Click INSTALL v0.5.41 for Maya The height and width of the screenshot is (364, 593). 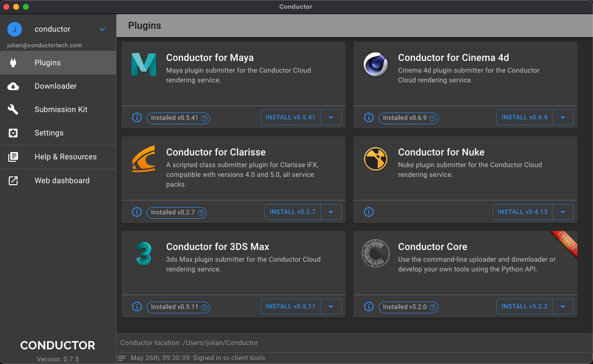(290, 117)
